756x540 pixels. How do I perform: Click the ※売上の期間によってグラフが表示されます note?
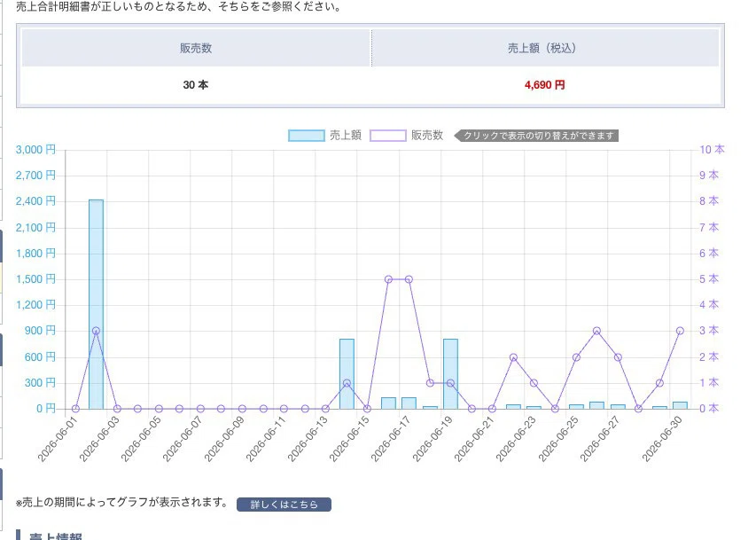(122, 503)
